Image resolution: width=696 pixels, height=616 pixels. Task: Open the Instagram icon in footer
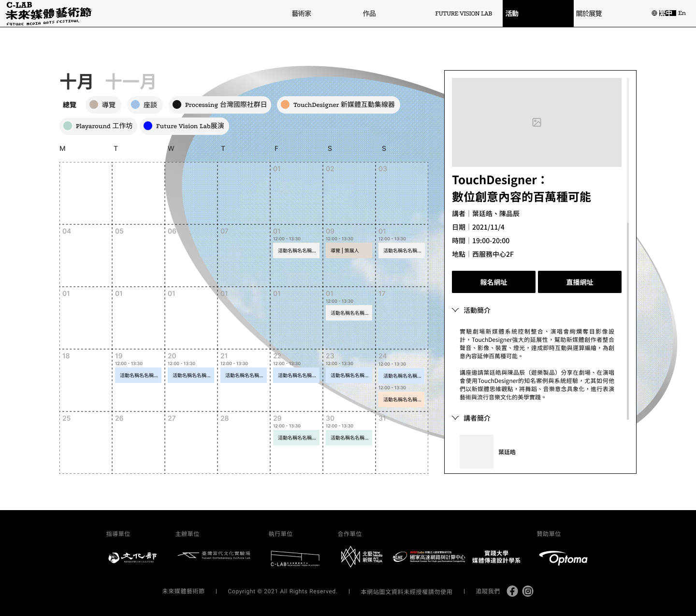528,591
